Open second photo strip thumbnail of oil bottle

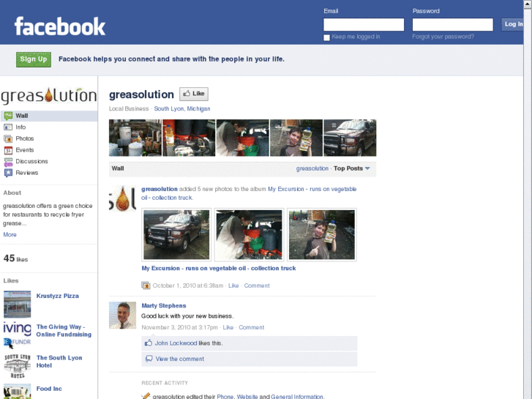(x=189, y=138)
